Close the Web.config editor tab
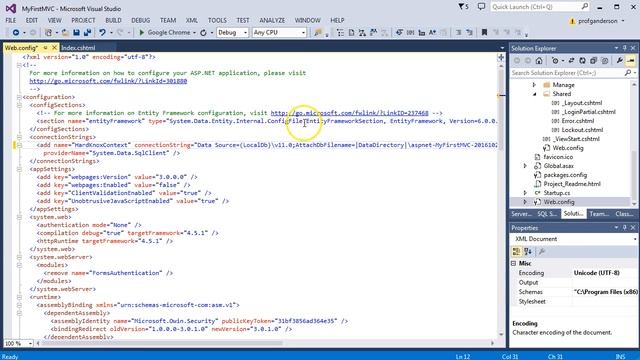640x360 pixels. (54, 48)
